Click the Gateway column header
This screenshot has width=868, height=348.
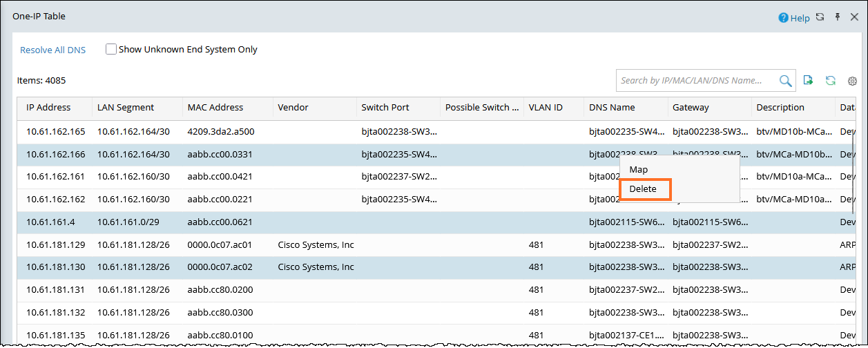[691, 108]
